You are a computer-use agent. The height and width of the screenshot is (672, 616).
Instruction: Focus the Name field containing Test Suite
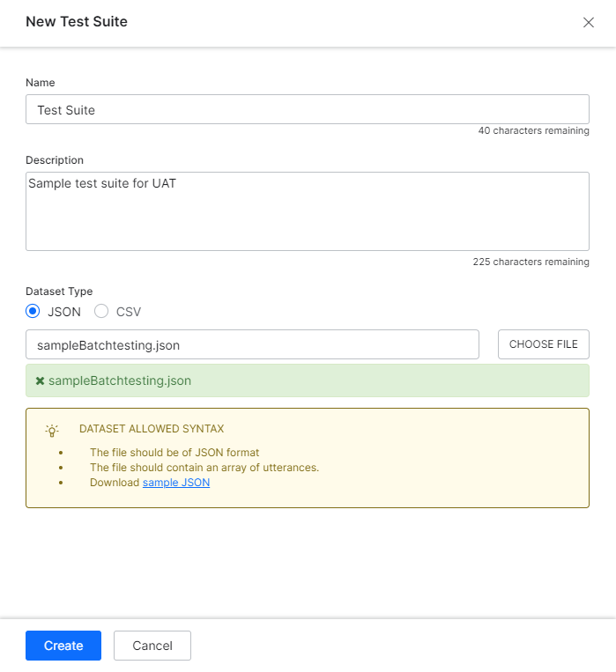click(x=307, y=110)
